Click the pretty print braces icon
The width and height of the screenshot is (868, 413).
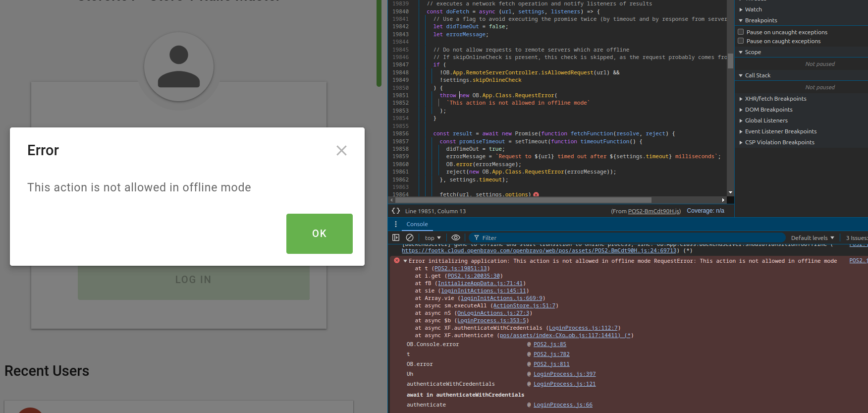click(396, 211)
